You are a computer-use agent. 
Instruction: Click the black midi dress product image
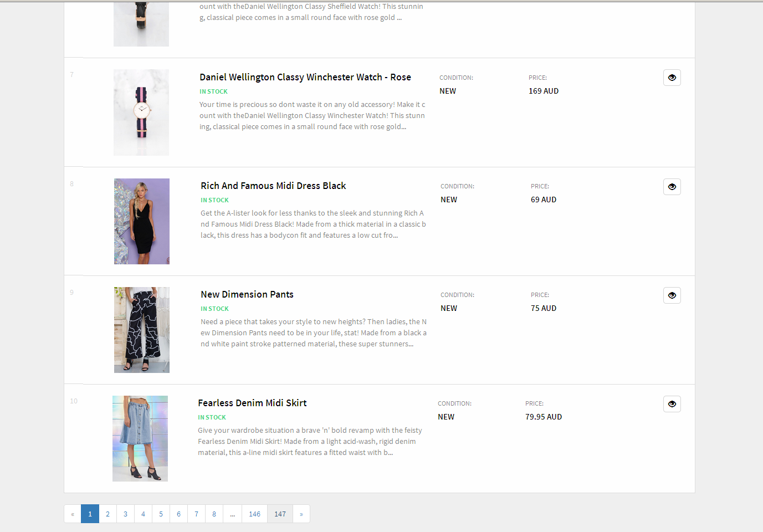tap(142, 221)
